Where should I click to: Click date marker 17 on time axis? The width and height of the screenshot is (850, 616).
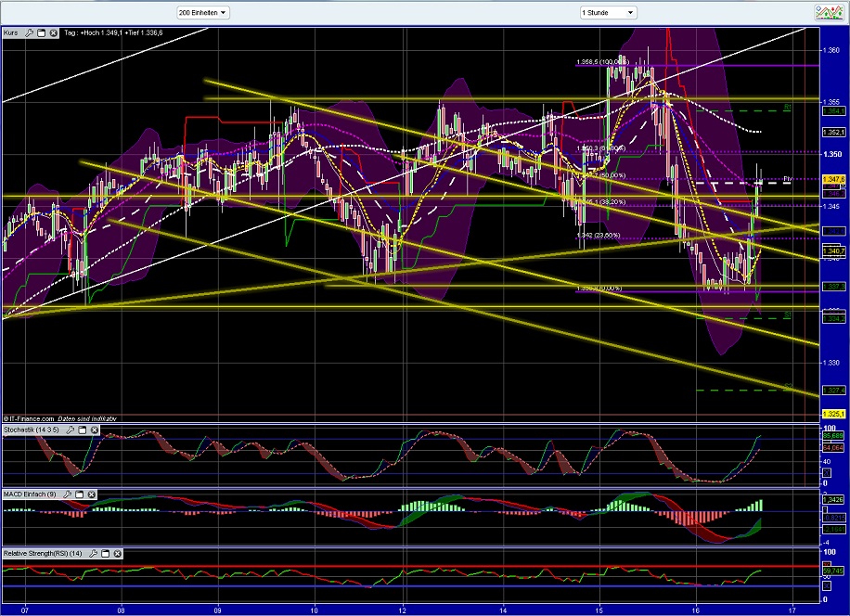point(792,610)
